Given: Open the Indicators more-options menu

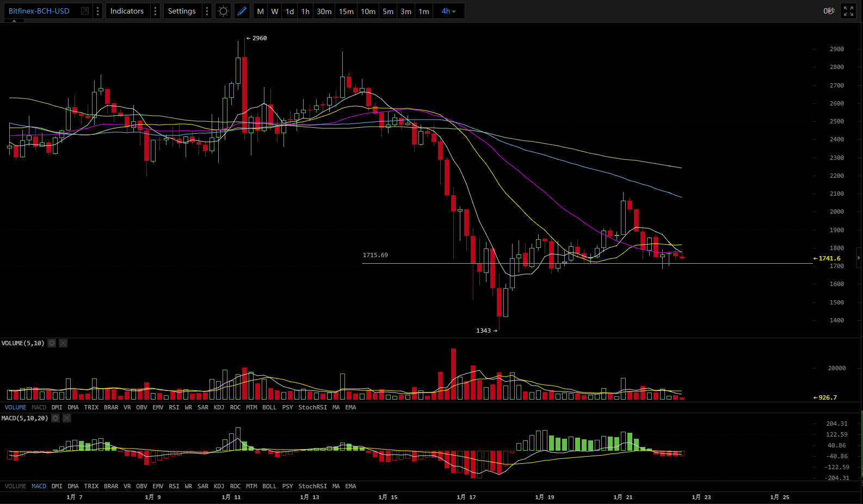Looking at the screenshot, I should pos(155,11).
